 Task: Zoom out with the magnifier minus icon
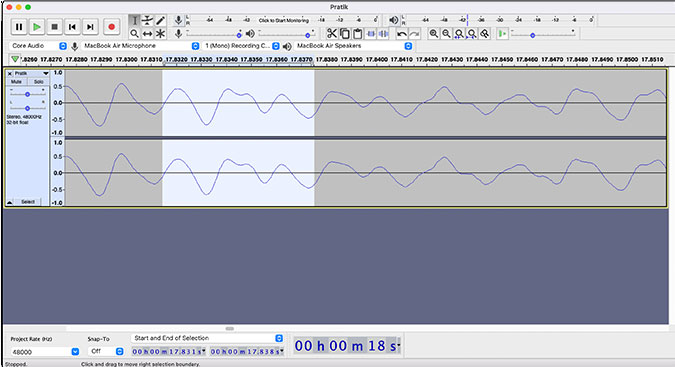click(446, 34)
